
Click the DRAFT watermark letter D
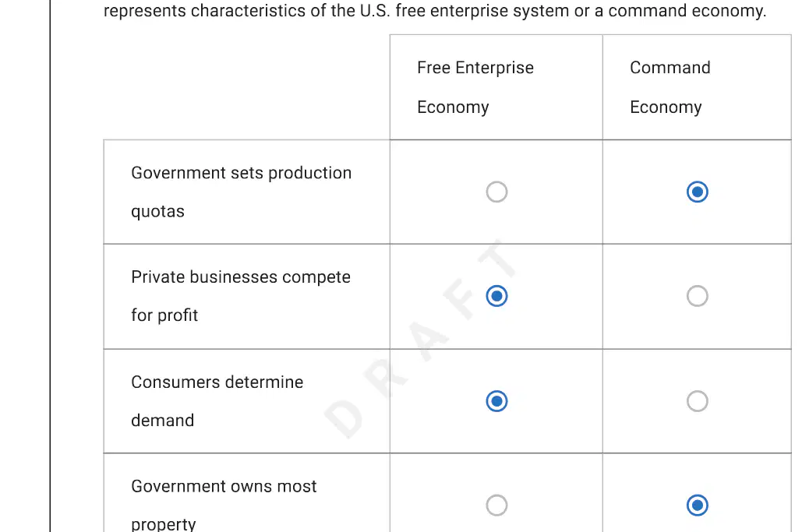point(344,418)
